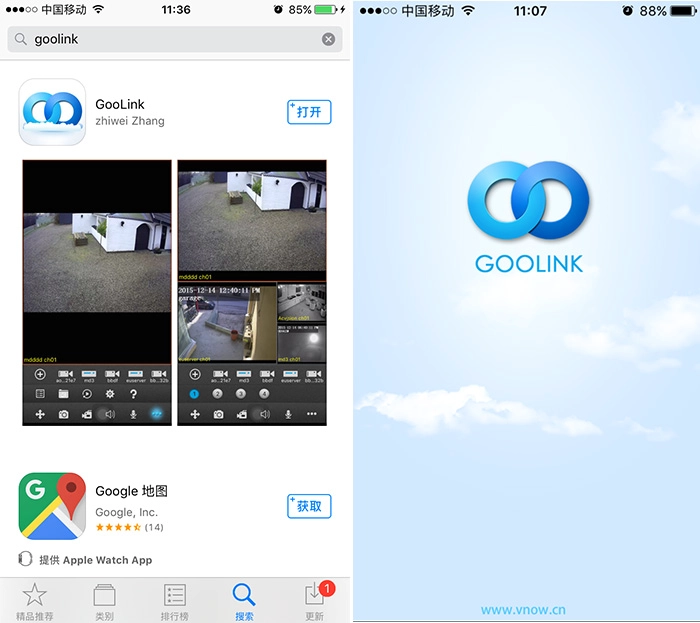700x623 pixels.
Task: View first GooLink single-camera screenshot
Action: click(x=97, y=293)
